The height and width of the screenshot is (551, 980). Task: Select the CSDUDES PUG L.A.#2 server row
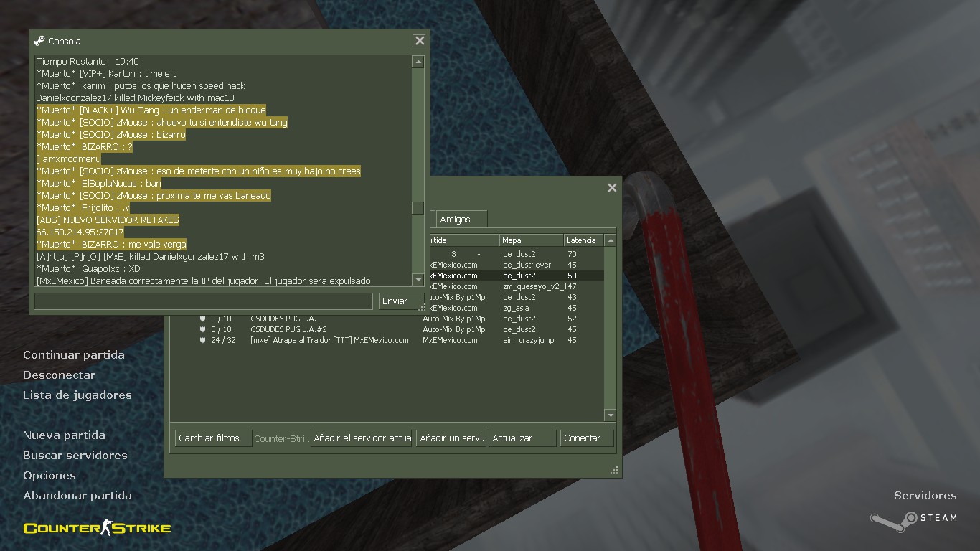(387, 329)
